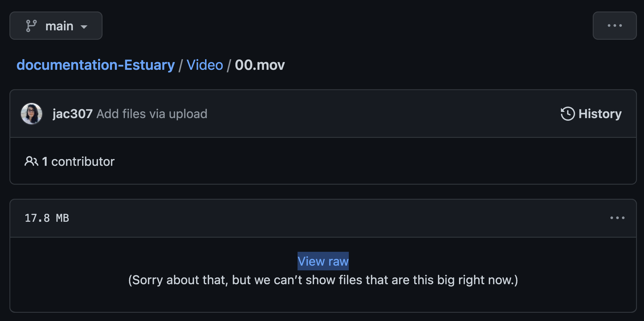Click the caret arrow next to main
The height and width of the screenshot is (321, 644).
pos(84,27)
